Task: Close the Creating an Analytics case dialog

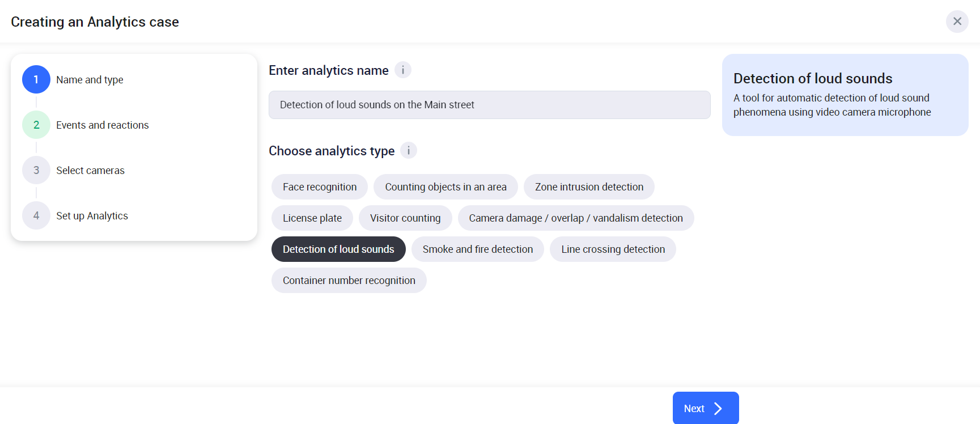Action: (957, 22)
